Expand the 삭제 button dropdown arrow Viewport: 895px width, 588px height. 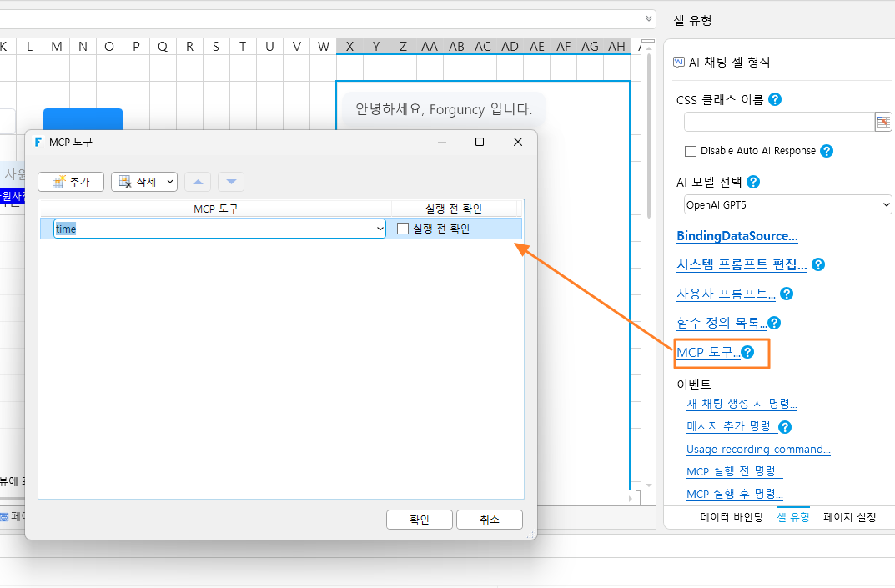pyautogui.click(x=169, y=182)
